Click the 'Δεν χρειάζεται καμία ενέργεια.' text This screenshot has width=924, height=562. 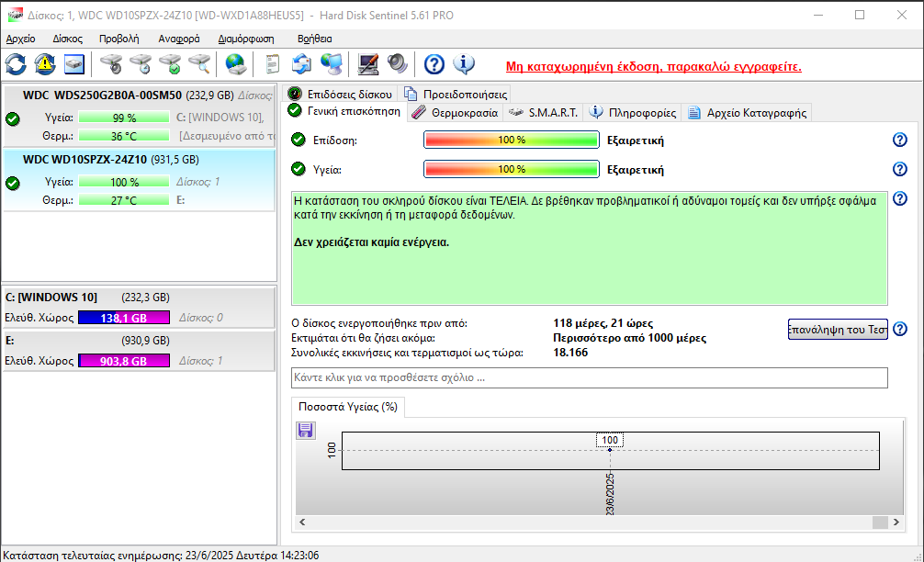coord(371,242)
